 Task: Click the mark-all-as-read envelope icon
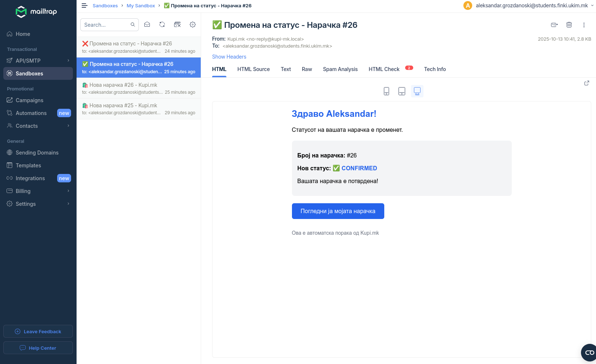click(x=147, y=25)
